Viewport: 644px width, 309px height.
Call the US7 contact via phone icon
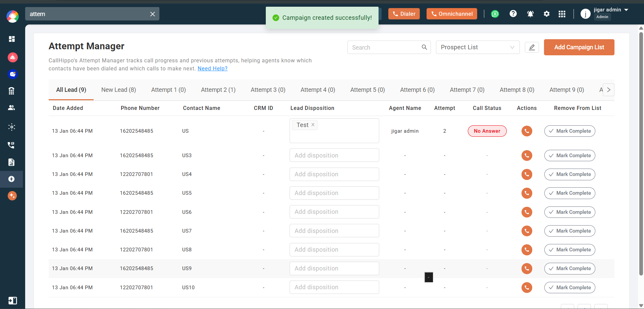527,231
